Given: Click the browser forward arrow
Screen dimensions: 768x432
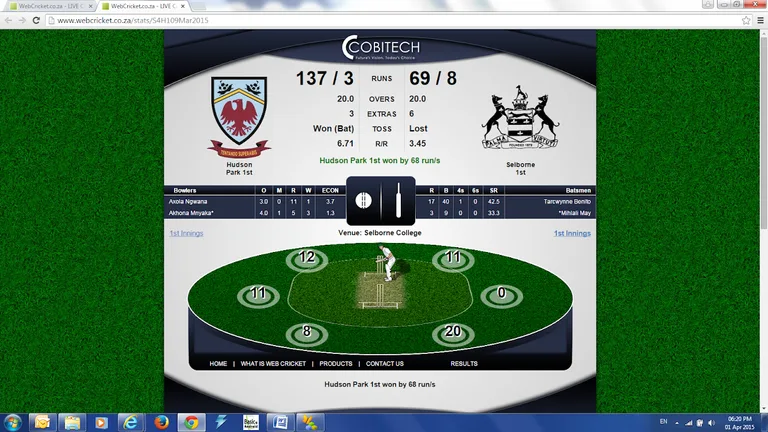Looking at the screenshot, I should point(22,20).
